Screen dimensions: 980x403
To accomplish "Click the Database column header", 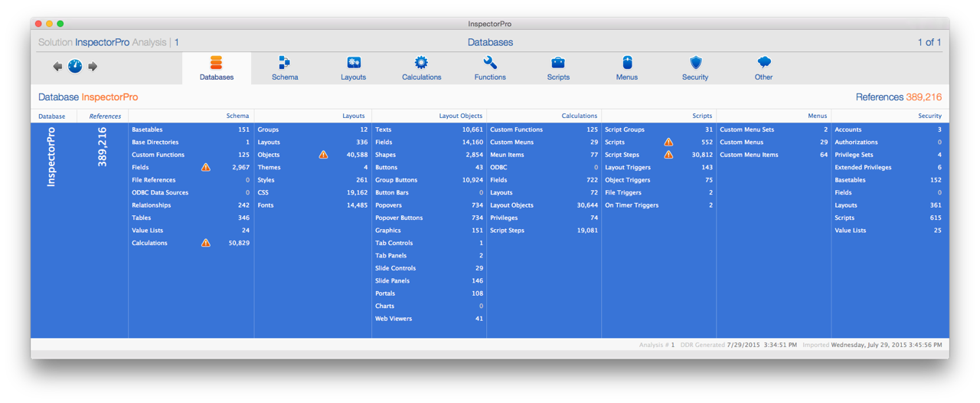I will coord(52,116).
